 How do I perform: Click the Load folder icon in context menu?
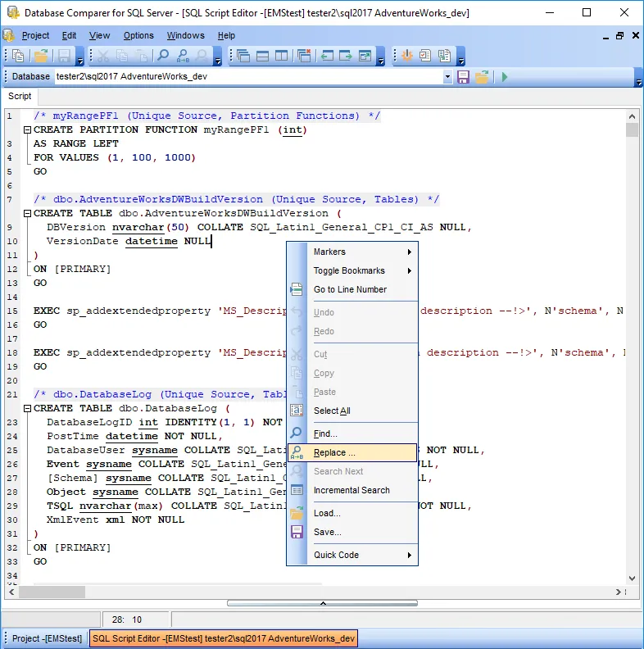297,513
